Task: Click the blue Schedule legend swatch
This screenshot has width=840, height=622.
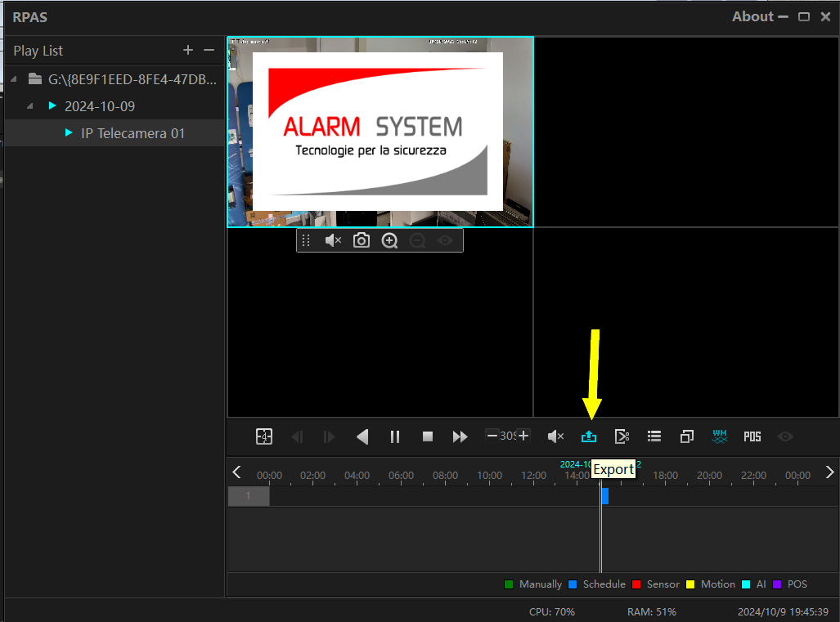Action: coord(573,584)
